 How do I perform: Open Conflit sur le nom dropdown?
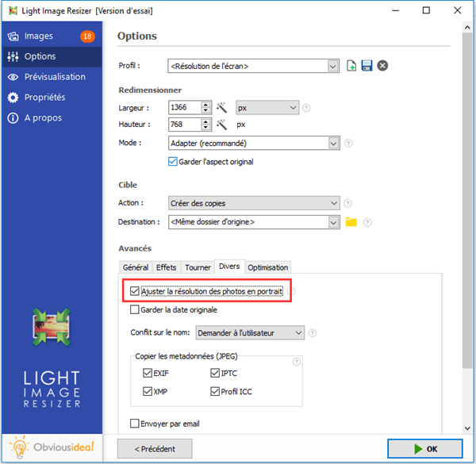click(x=250, y=333)
